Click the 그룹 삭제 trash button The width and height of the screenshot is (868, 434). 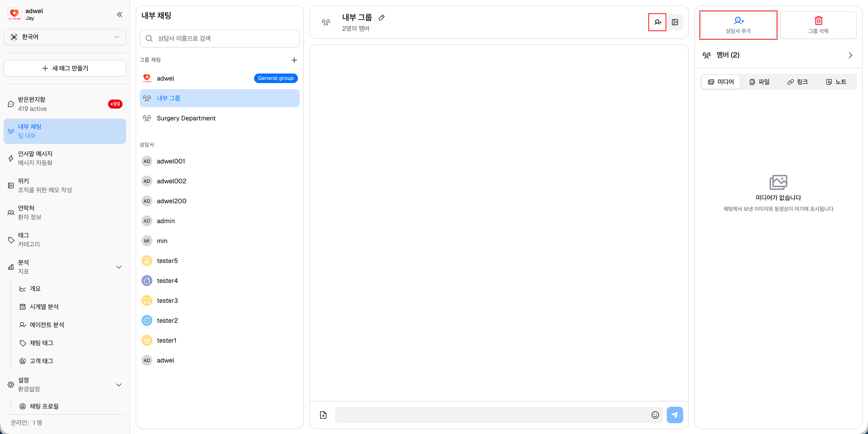pyautogui.click(x=818, y=25)
